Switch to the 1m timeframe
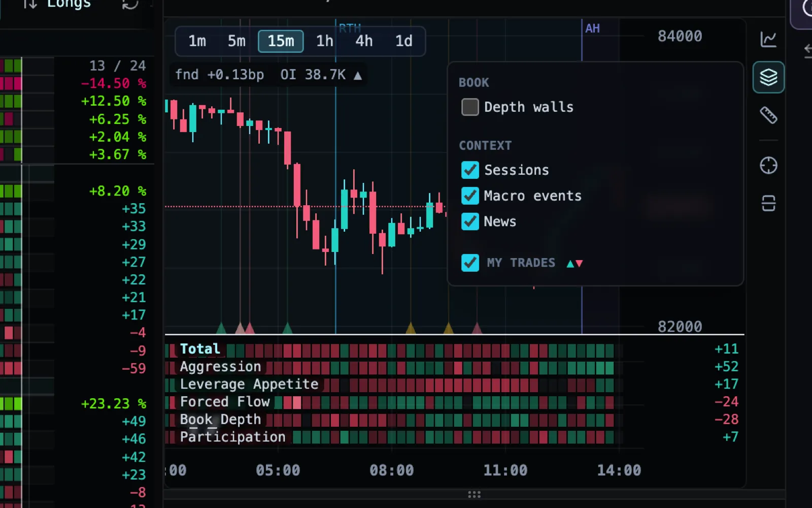812x508 pixels. (x=197, y=41)
